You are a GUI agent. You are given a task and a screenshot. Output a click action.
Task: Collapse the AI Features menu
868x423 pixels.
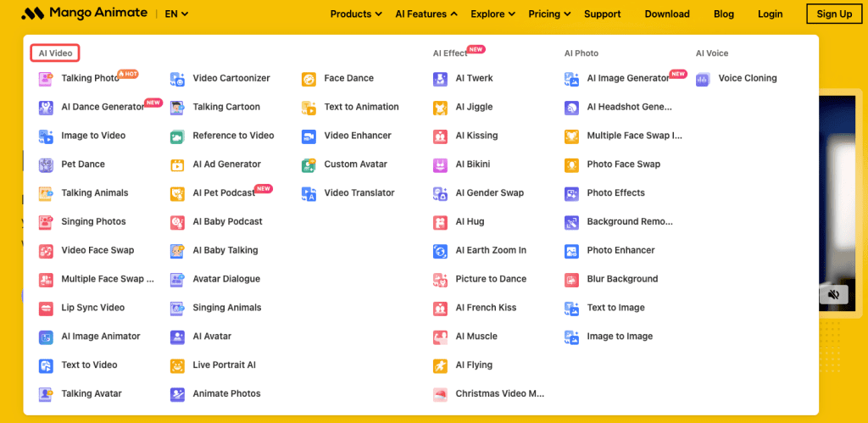pos(426,14)
